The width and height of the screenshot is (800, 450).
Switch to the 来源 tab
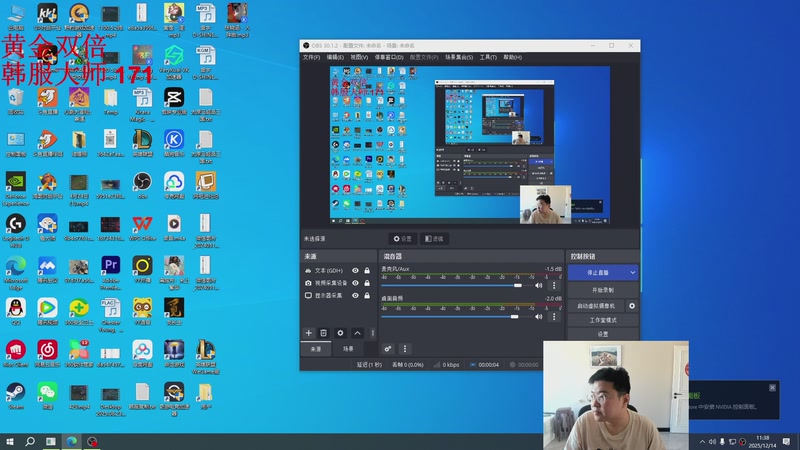click(x=316, y=349)
